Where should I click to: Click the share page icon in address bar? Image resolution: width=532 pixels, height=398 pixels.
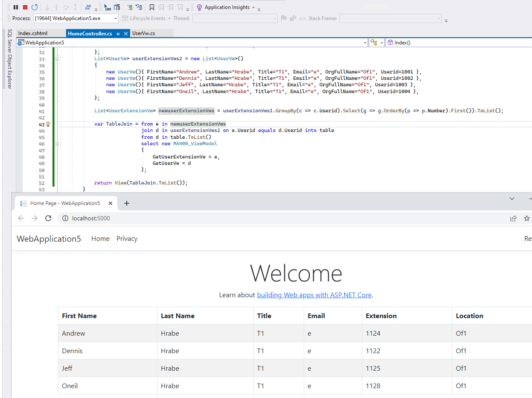(513, 218)
